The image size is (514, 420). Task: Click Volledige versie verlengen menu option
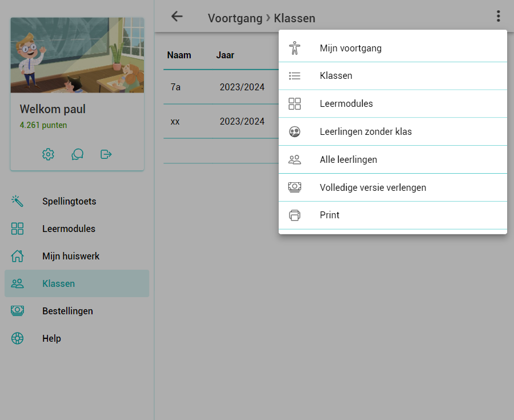(372, 187)
